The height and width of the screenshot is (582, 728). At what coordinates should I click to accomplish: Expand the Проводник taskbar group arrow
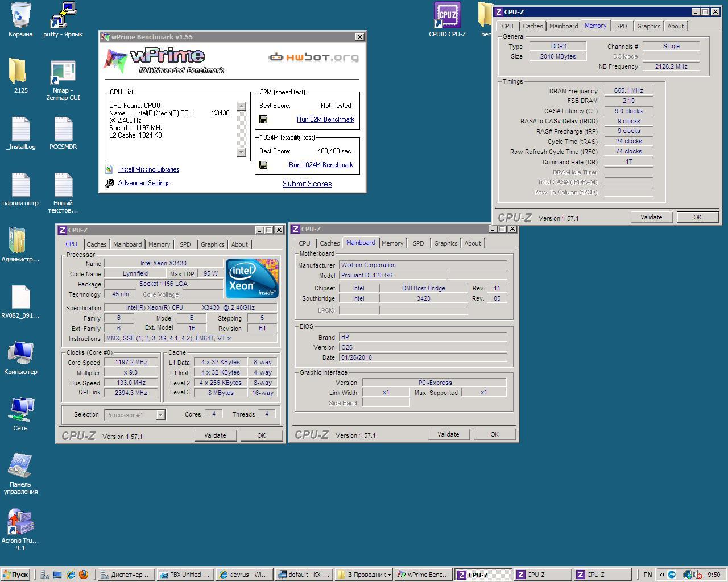(389, 575)
